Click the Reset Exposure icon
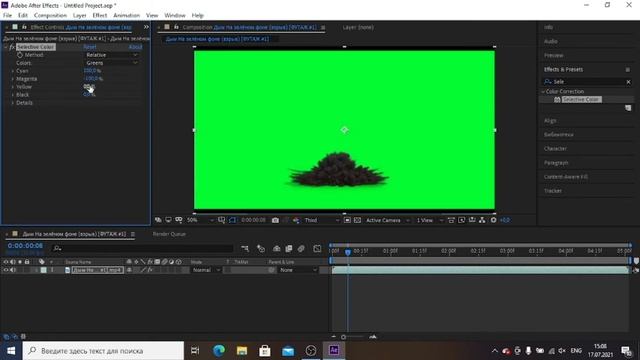 click(x=493, y=220)
